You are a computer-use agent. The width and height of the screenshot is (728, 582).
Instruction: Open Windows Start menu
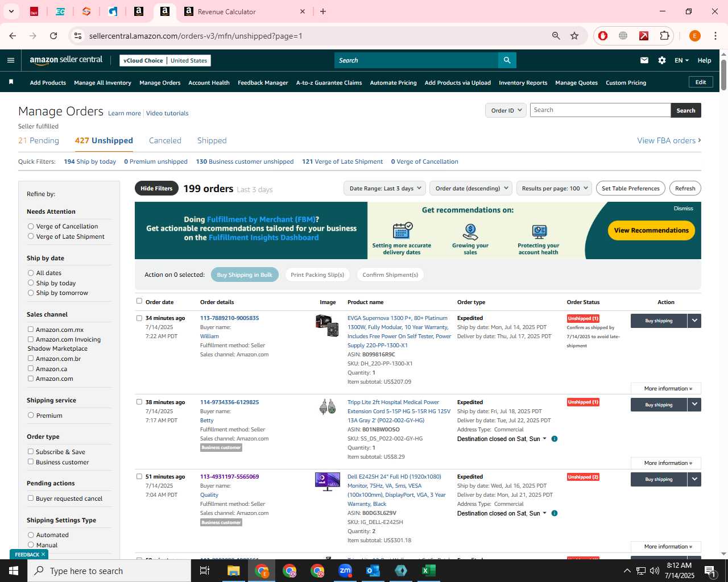tap(14, 571)
